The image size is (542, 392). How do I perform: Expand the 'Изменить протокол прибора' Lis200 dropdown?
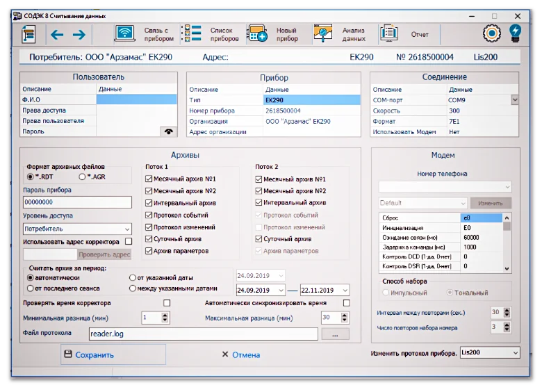click(514, 353)
